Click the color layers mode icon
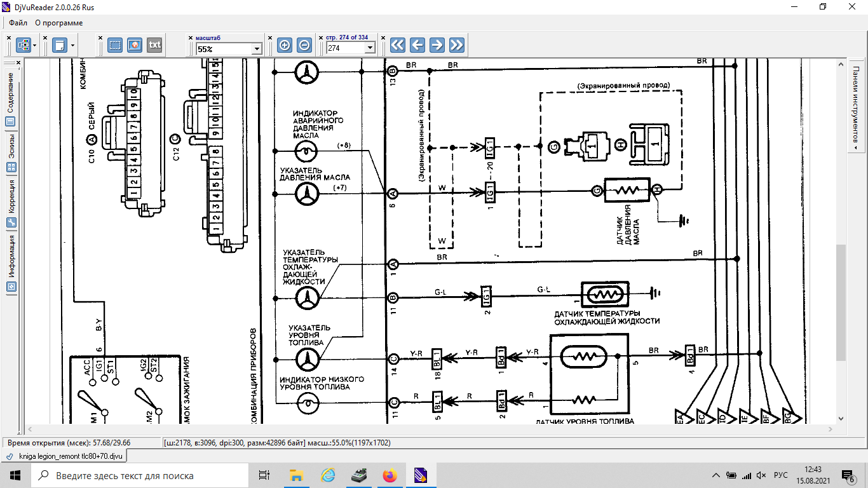This screenshot has width=868, height=488. (24, 45)
